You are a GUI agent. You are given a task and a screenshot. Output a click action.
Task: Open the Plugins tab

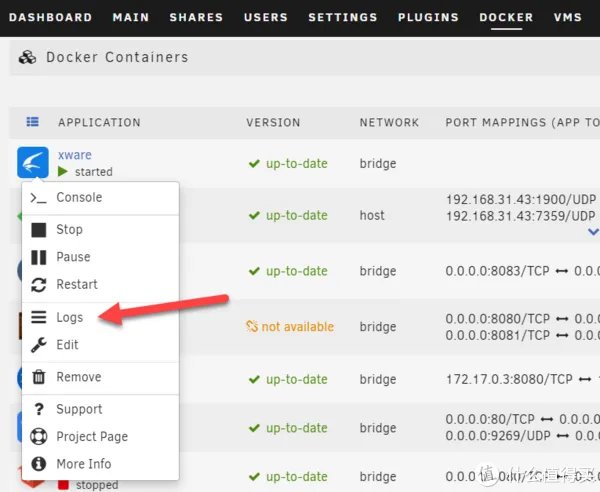(x=428, y=17)
